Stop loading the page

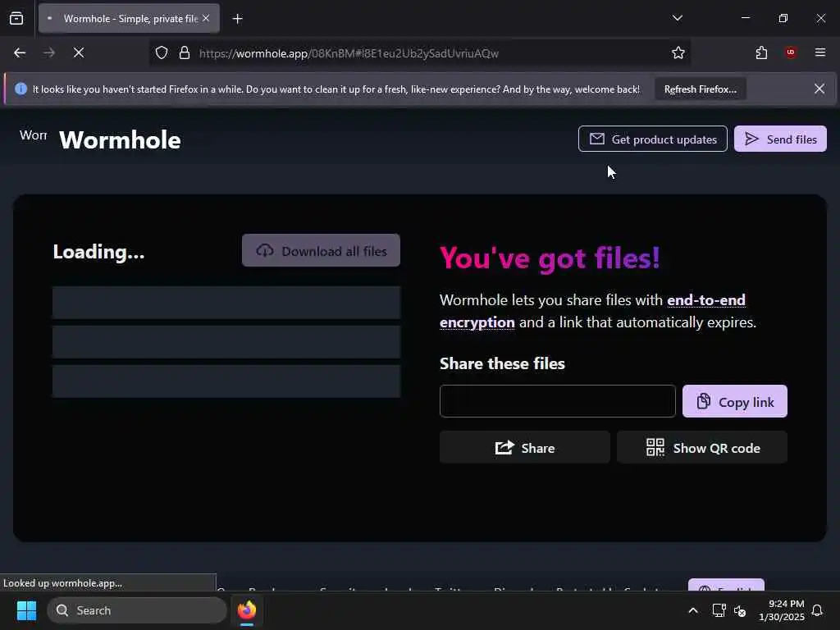point(78,52)
